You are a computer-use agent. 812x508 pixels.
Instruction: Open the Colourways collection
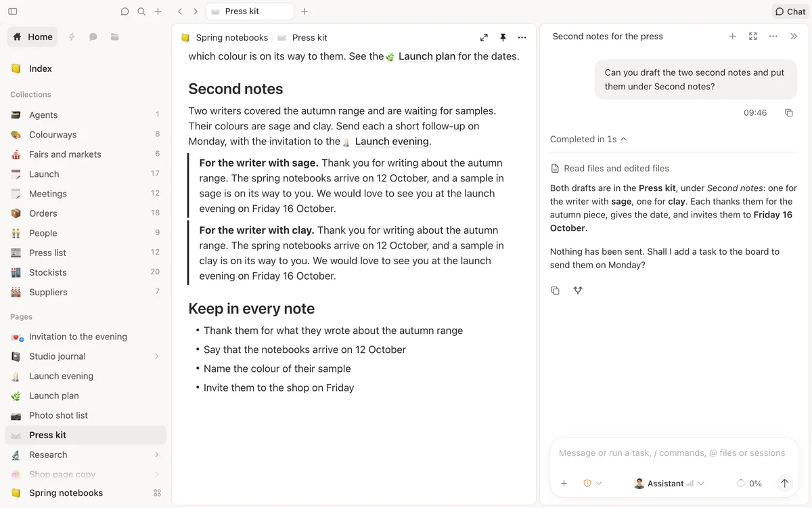(85, 135)
